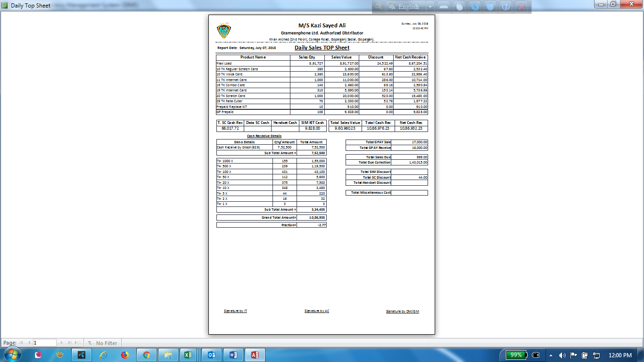Open Google Chrome from the taskbar
The width and height of the screenshot is (644, 362).
(x=147, y=355)
